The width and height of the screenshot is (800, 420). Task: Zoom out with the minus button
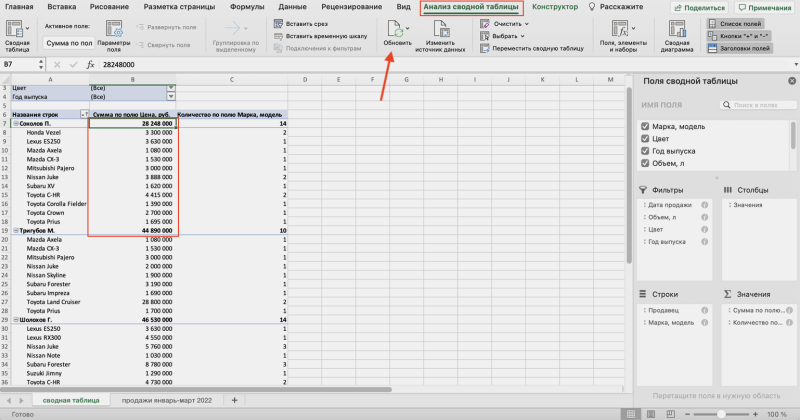687,414
